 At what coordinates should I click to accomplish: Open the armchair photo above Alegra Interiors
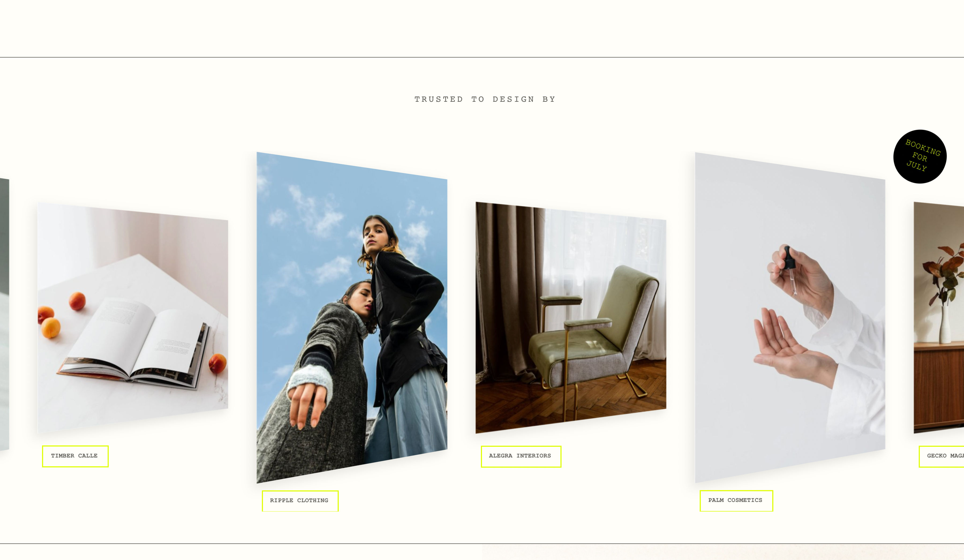click(x=571, y=317)
